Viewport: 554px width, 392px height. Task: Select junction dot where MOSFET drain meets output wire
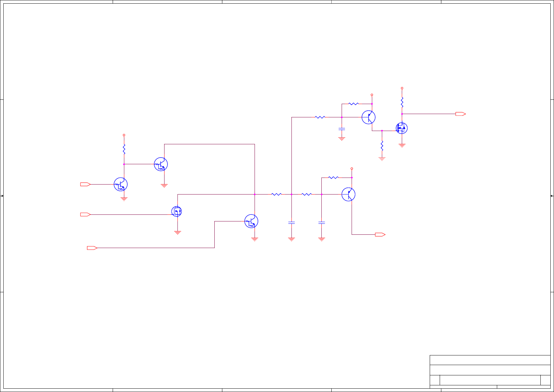[402, 114]
